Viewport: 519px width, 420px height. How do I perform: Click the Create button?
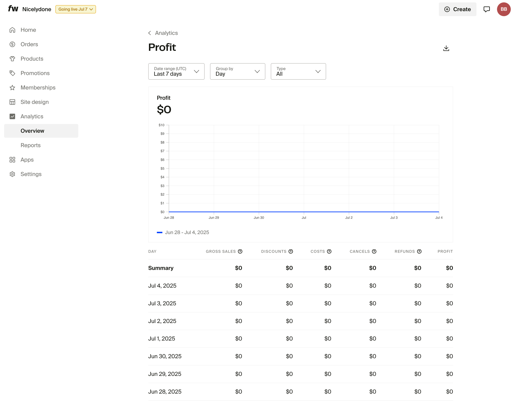pyautogui.click(x=457, y=9)
